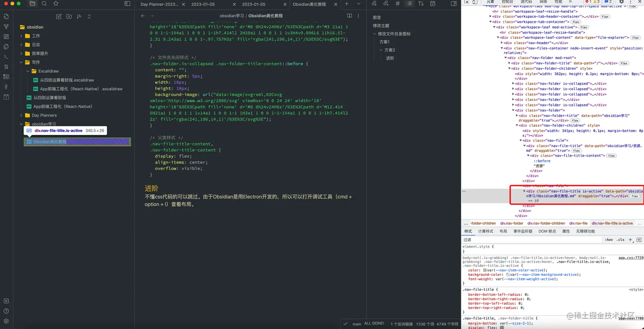Viewport: 644px width, 329px height.
Task: Open the starred bookmarks icon
Action: tap(56, 3)
